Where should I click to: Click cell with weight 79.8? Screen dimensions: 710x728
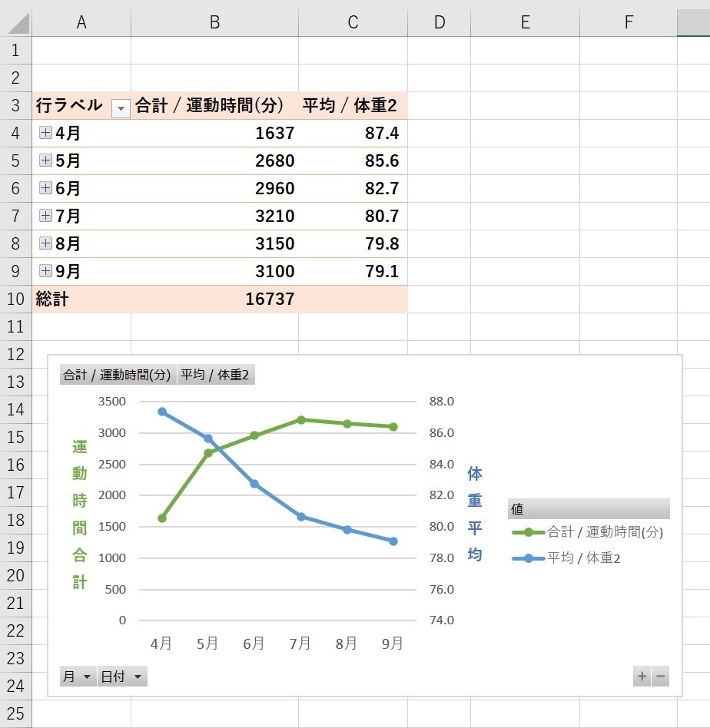(353, 243)
